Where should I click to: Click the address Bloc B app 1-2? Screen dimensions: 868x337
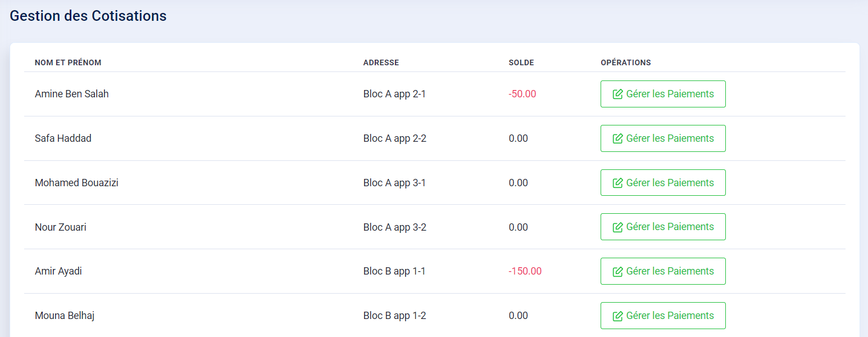coord(395,316)
